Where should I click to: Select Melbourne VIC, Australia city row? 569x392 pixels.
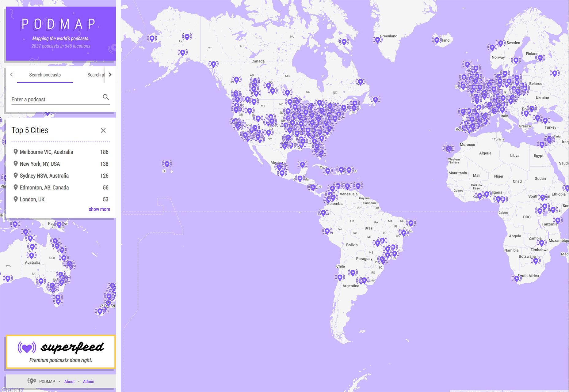(x=61, y=152)
